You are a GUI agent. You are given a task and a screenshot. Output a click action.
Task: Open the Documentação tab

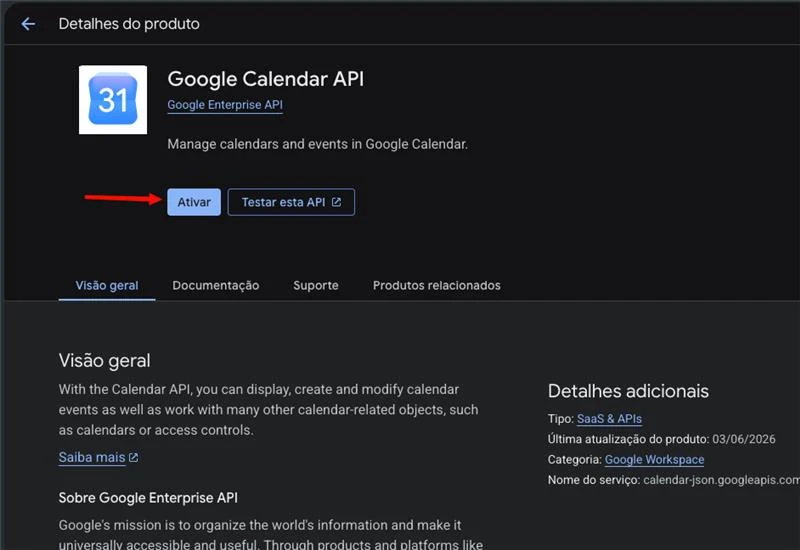tap(215, 285)
